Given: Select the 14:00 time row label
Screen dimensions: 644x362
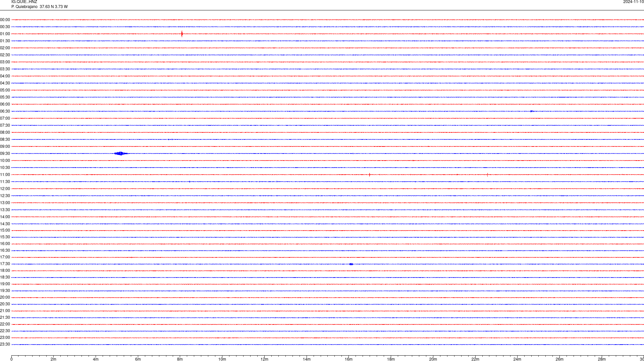Looking at the screenshot, I should point(5,217).
